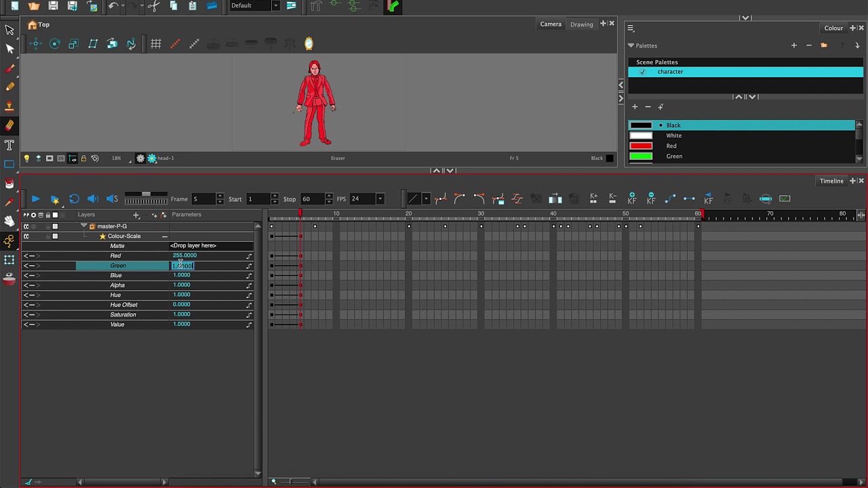Click the Save floppy icon
The height and width of the screenshot is (488, 868).
tap(53, 6)
